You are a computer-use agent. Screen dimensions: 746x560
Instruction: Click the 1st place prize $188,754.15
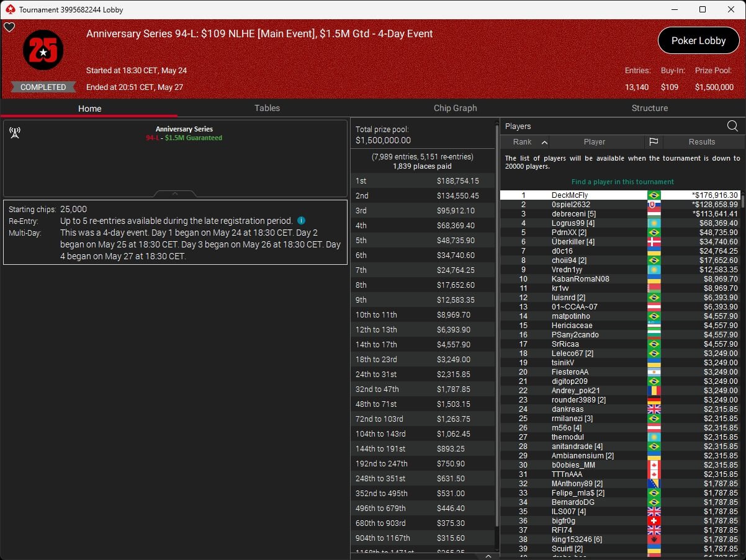click(x=458, y=181)
